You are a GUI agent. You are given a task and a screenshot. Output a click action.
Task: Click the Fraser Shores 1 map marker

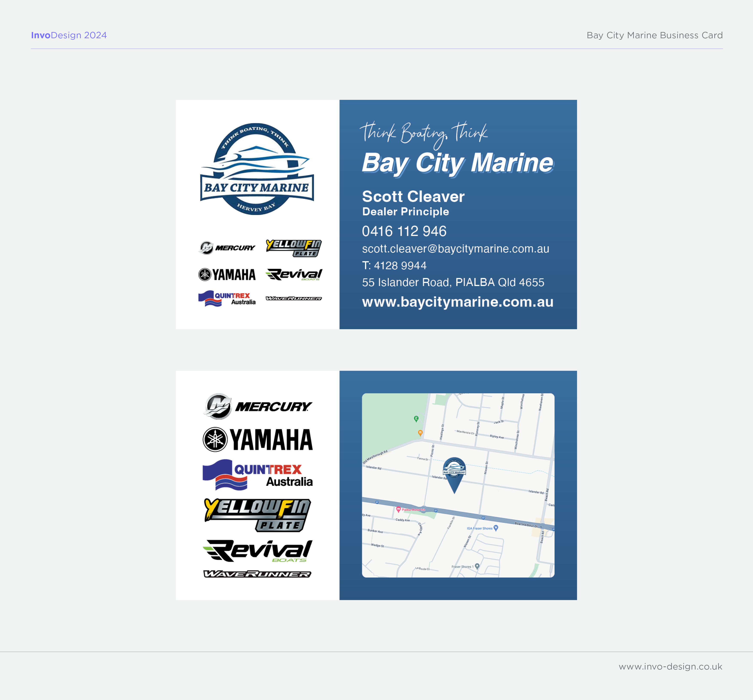tap(477, 566)
